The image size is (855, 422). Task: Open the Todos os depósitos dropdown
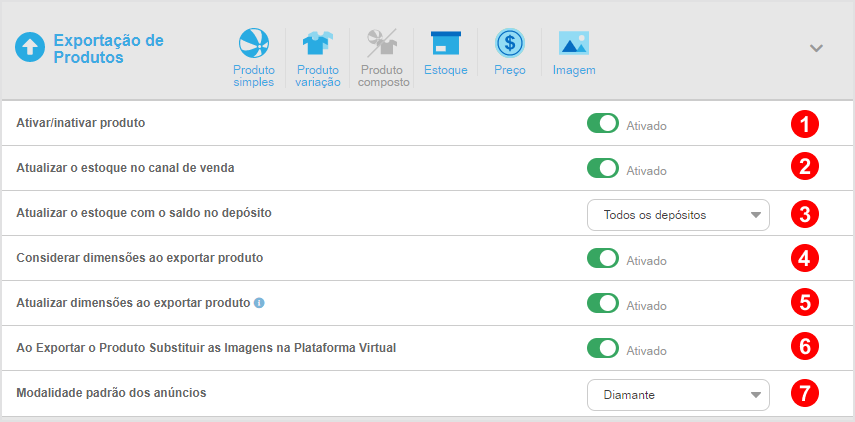678,215
